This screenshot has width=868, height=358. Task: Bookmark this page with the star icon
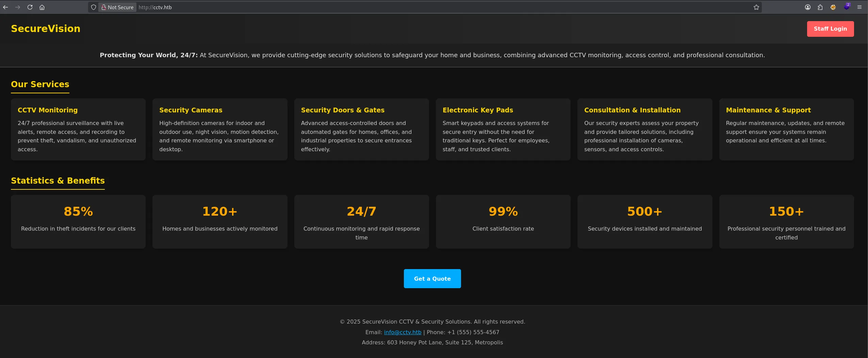point(756,7)
